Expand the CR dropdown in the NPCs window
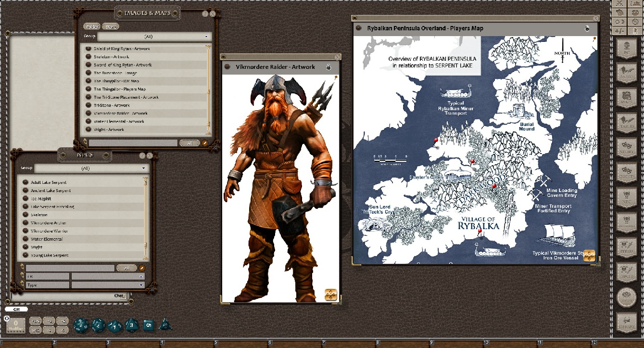 pos(108,277)
